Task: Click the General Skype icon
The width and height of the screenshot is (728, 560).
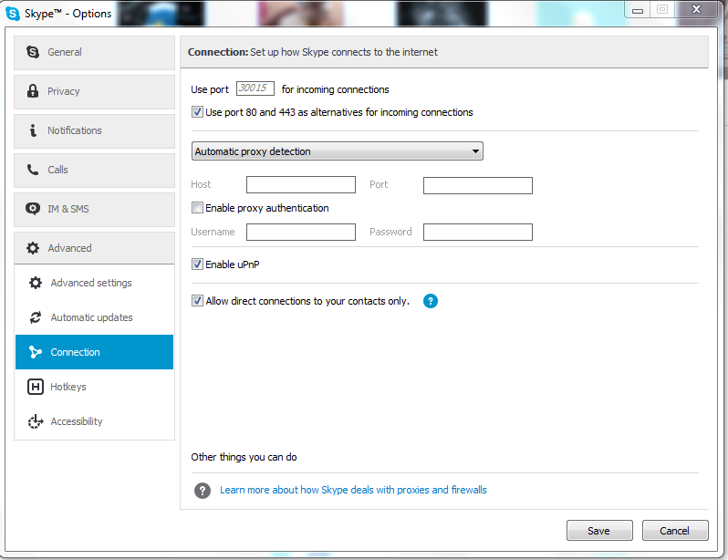Action: [x=33, y=52]
